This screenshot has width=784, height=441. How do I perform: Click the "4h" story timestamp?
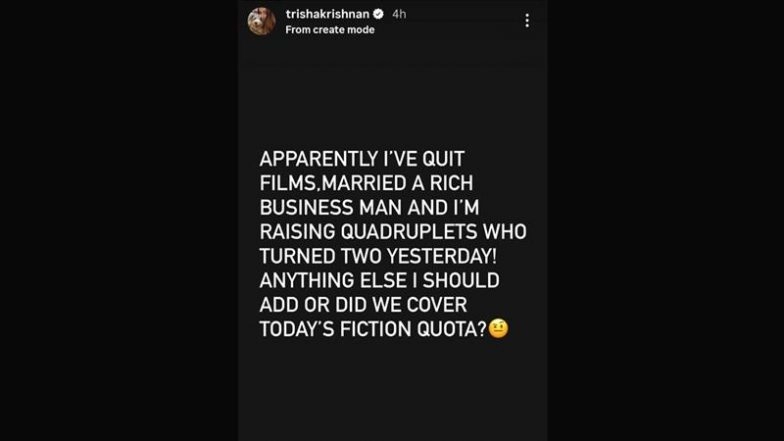(400, 14)
